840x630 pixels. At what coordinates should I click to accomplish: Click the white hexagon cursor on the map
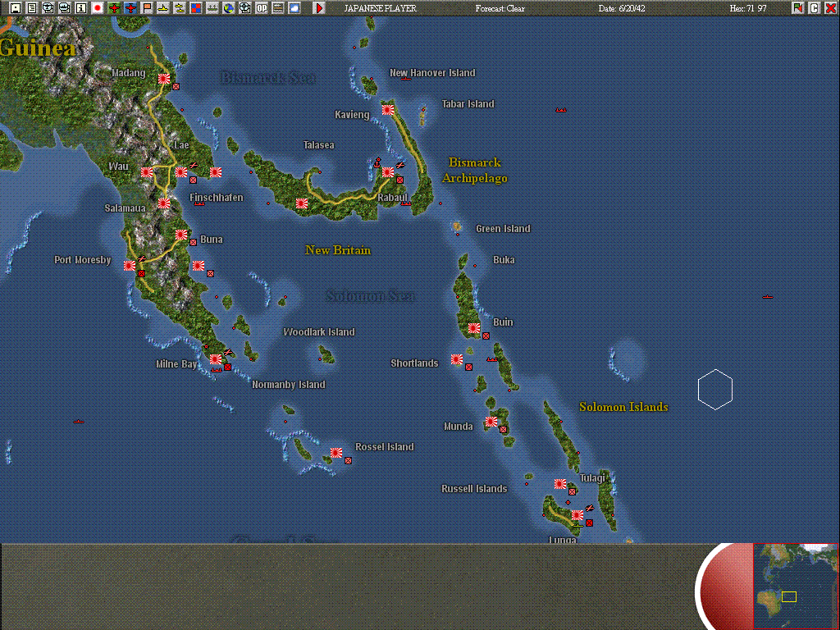point(715,390)
